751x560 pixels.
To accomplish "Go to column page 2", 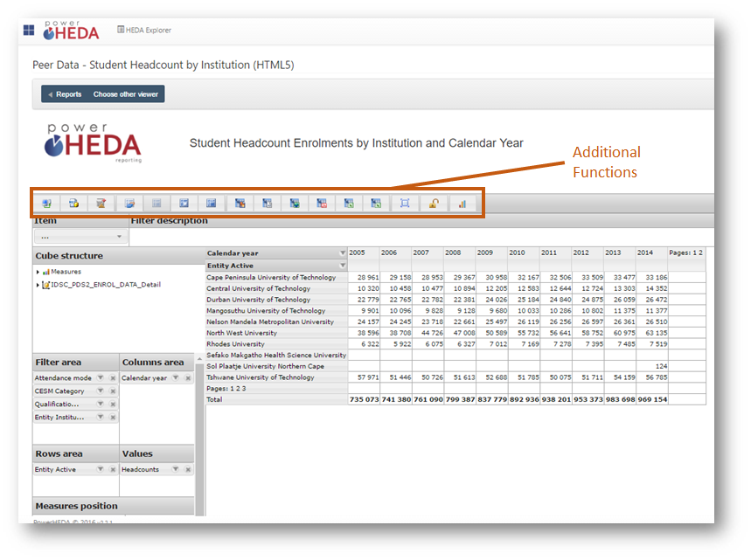I will pyautogui.click(x=700, y=252).
